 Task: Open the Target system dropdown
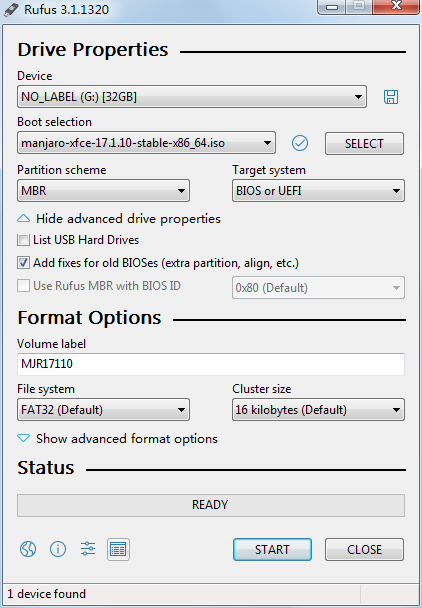(x=318, y=191)
